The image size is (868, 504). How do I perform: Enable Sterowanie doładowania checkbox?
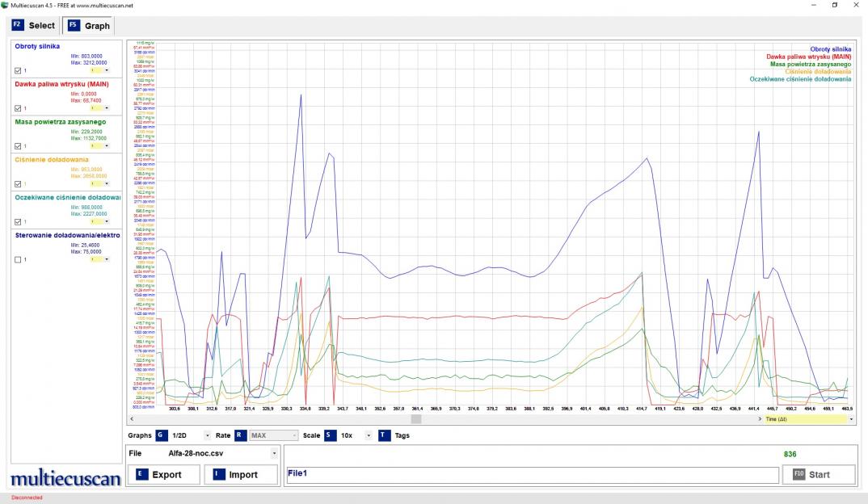[x=19, y=259]
